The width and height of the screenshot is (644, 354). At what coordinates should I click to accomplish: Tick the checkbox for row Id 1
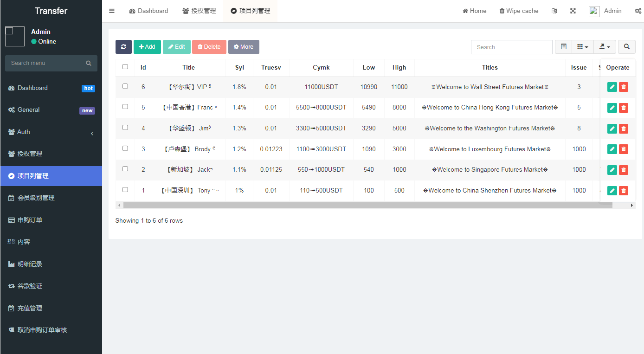coord(125,190)
